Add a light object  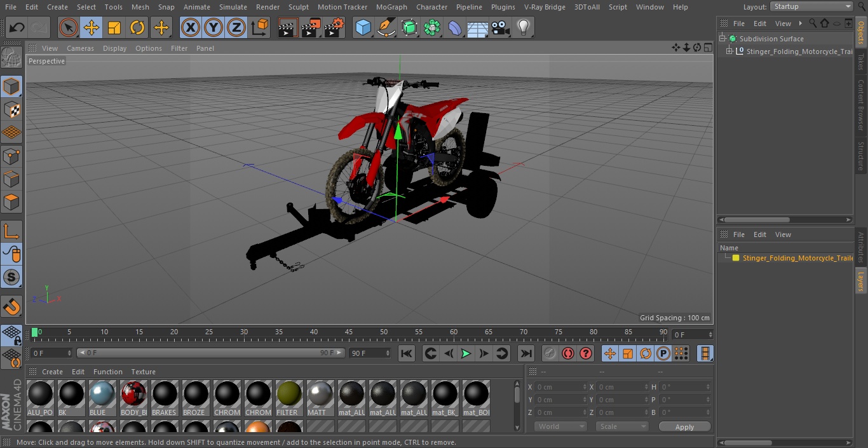(x=524, y=27)
